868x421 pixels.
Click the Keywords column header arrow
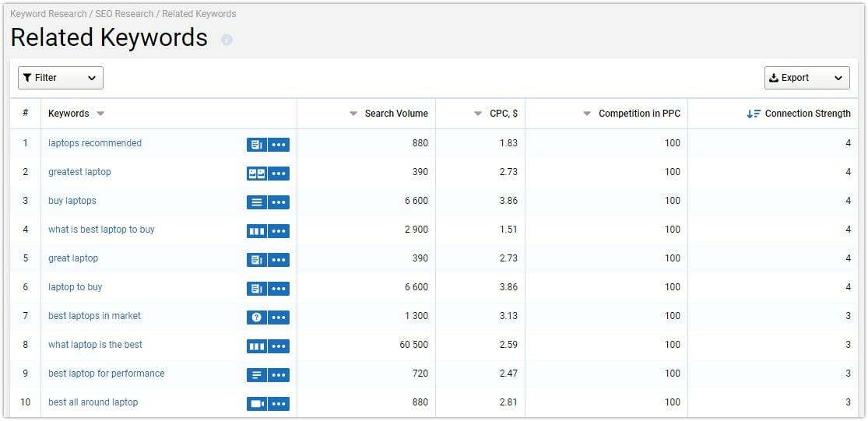100,114
